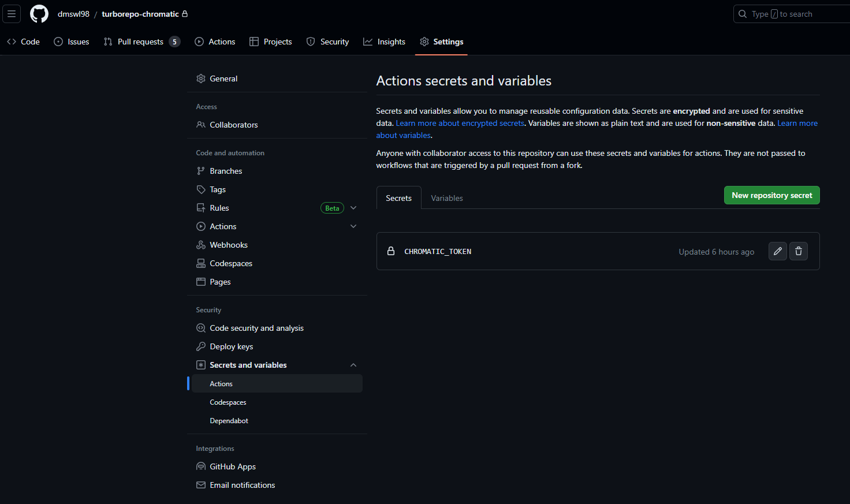850x504 pixels.
Task: Click the browser icon next to Pages
Action: tap(201, 282)
